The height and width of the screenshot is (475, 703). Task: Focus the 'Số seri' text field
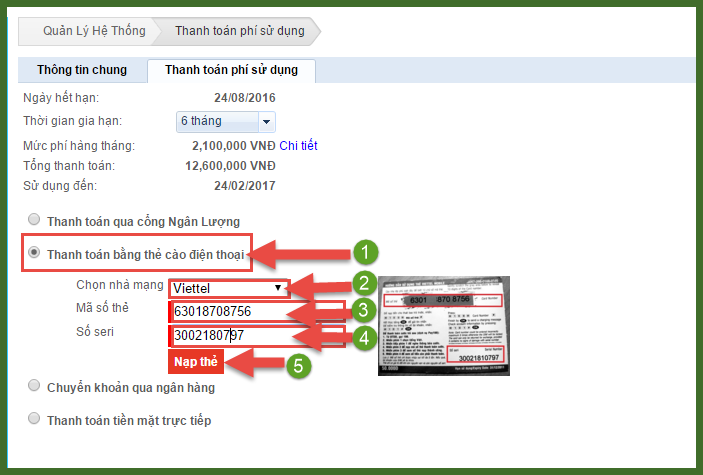[x=256, y=335]
